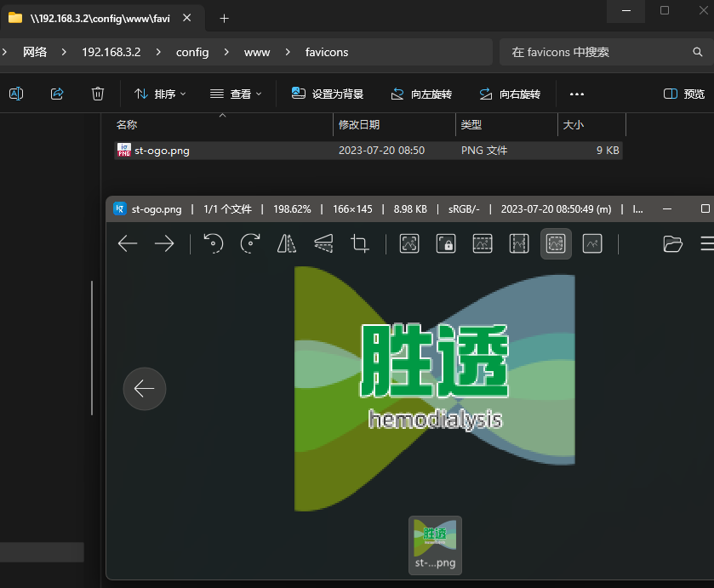Open the 排序 sort dropdown

pyautogui.click(x=160, y=94)
